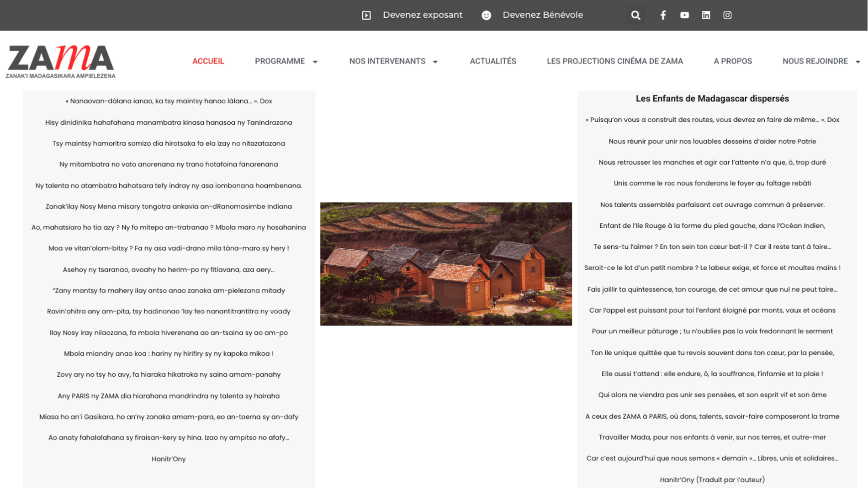Screen dimensions: 868x488
Task: Click the line Ilay Nosy iray nilaozana
Action: tap(169, 333)
